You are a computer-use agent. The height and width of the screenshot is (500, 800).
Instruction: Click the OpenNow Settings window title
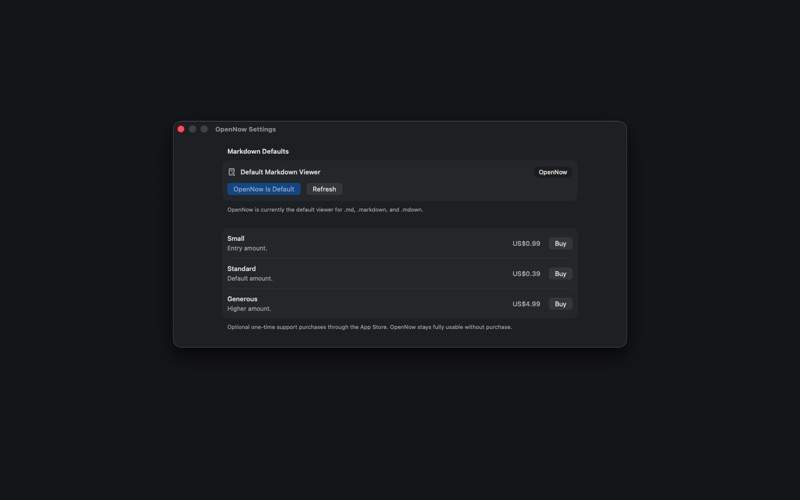(245, 129)
